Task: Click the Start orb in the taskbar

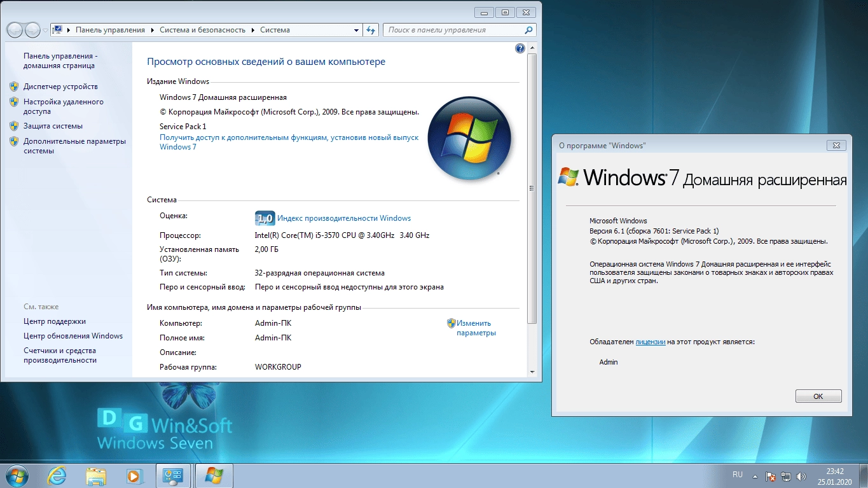Action: (17, 476)
